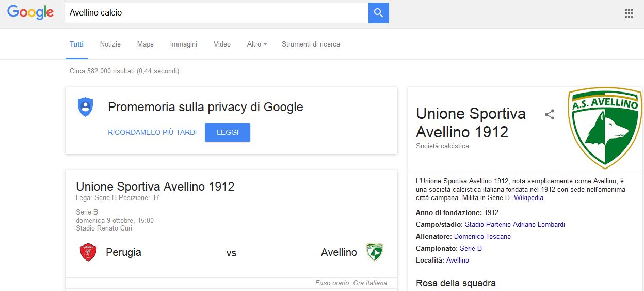644x291 pixels.
Task: Click the LEGGI button
Action: pyautogui.click(x=228, y=132)
